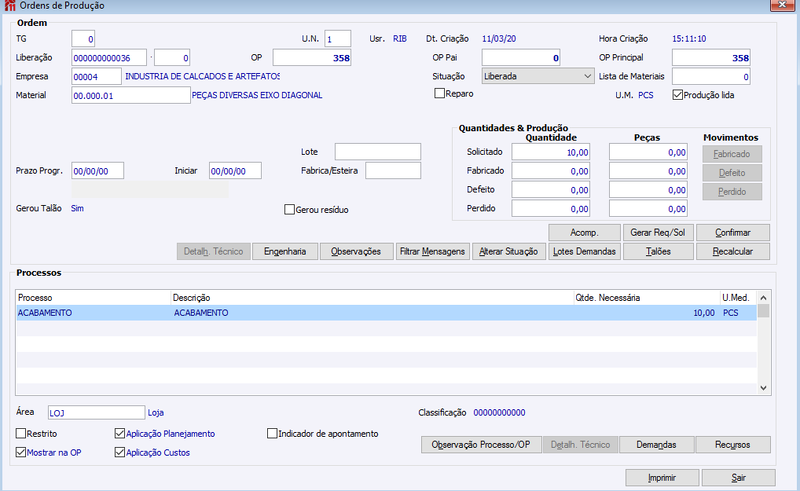This screenshot has width=800, height=491.
Task: Click the OP Principal field
Action: tap(711, 58)
